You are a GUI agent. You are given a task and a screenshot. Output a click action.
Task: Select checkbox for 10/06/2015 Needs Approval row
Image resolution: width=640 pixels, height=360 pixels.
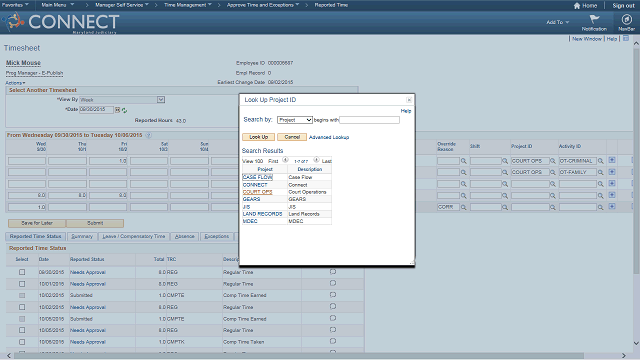click(x=22, y=342)
